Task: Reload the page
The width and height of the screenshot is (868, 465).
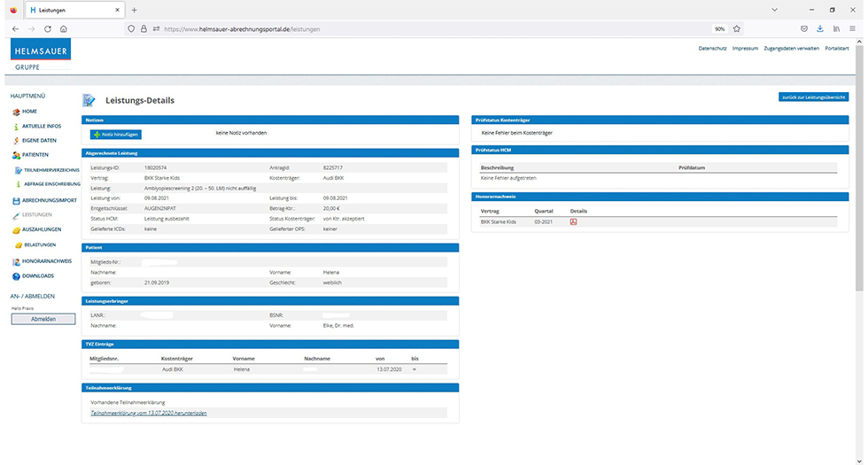Action: 48,28
